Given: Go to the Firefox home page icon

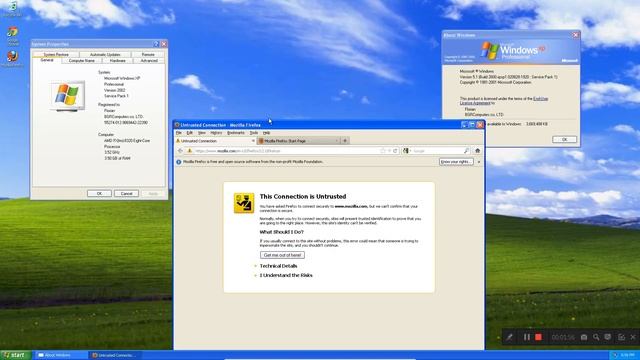Looking at the screenshot, I should tap(478, 151).
